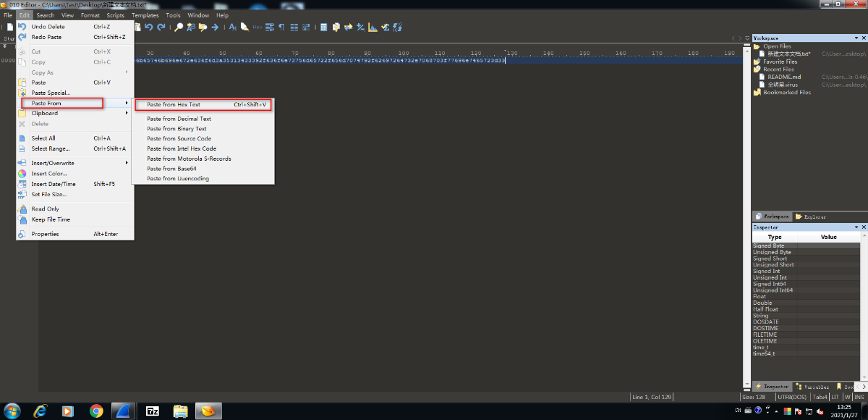The image size is (868, 420).
Task: Click the Redo toolbar icon
Action: [x=161, y=27]
